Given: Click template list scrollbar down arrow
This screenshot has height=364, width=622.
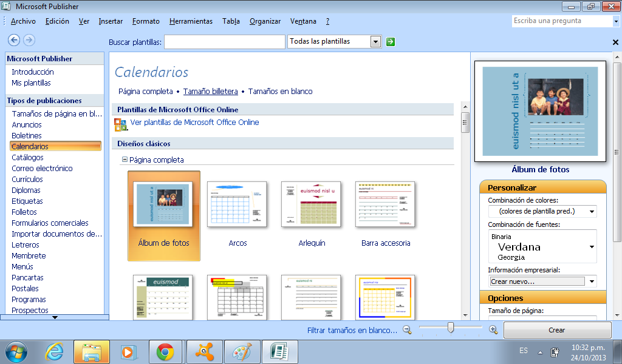Looking at the screenshot, I should pos(465,315).
